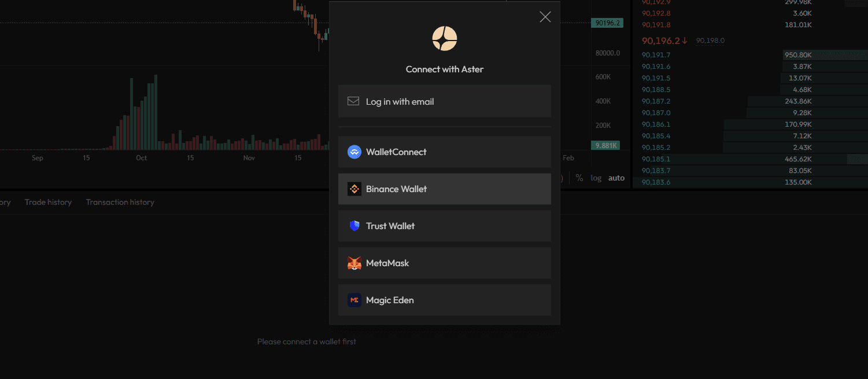Toggle percent scale on the chart
Screen dimensions: 868x379
tap(579, 178)
